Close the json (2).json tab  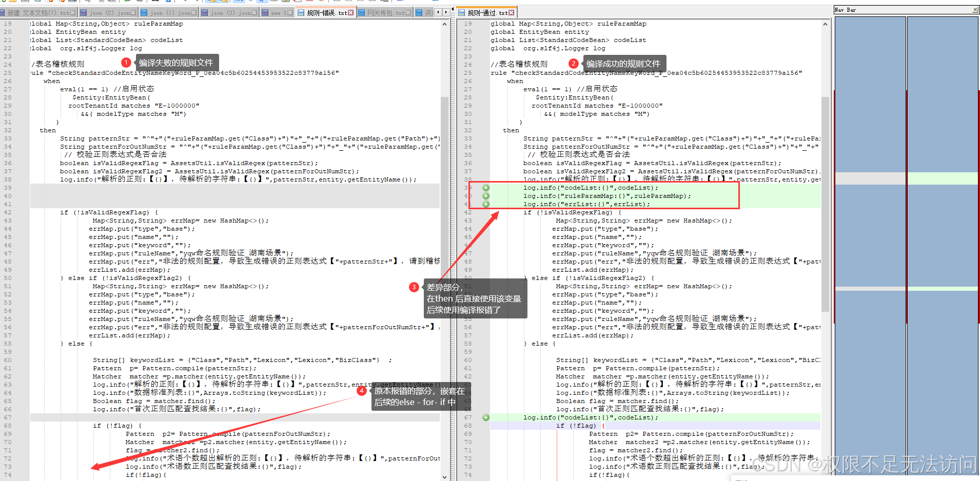pyautogui.click(x=133, y=12)
